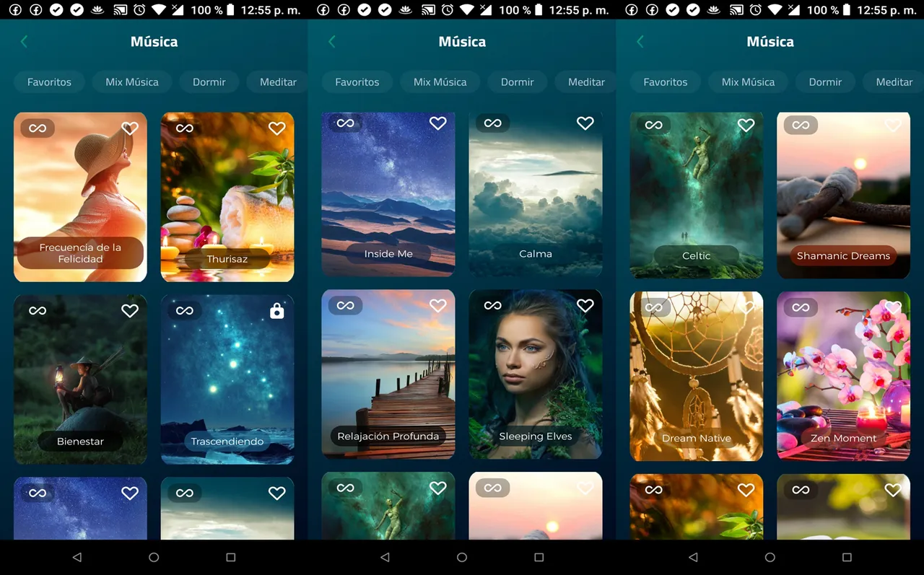Tap the Relajación Profunda title label
The height and width of the screenshot is (575, 924).
coord(388,436)
